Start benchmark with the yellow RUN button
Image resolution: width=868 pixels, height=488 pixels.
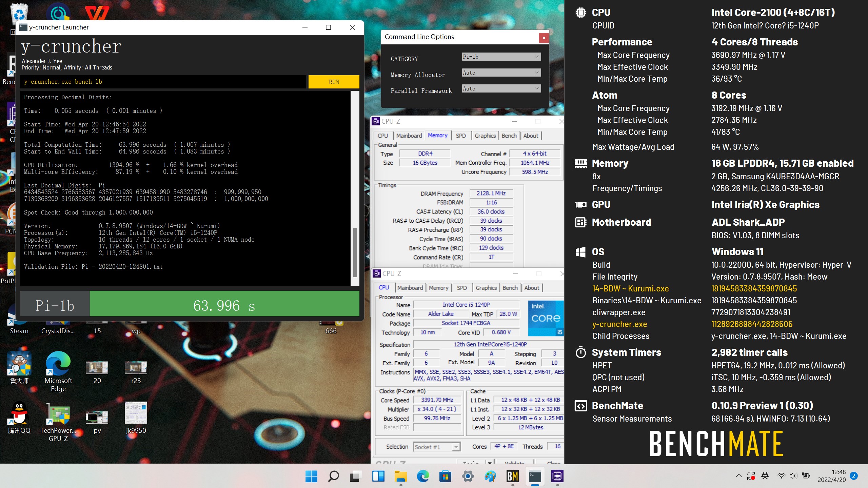point(334,82)
